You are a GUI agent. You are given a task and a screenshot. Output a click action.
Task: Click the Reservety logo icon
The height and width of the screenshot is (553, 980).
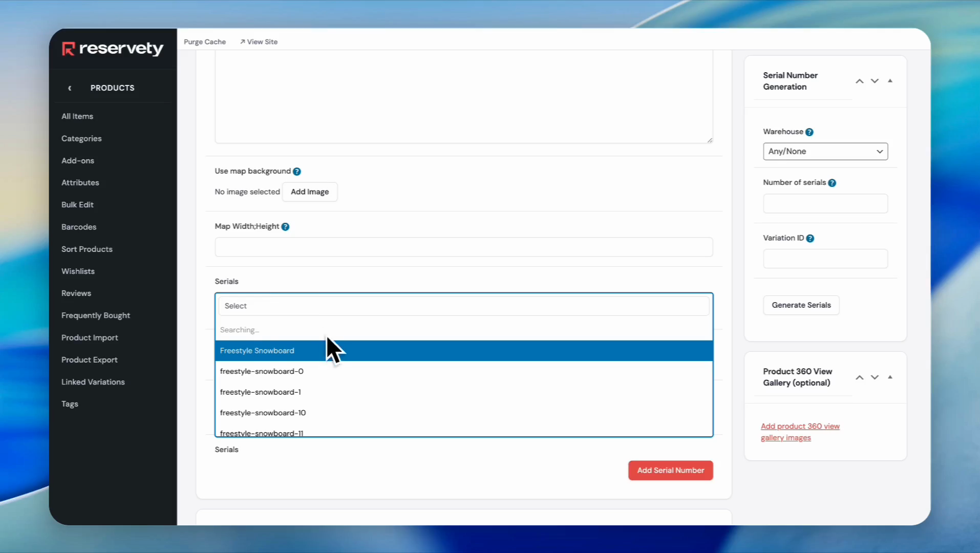click(68, 49)
